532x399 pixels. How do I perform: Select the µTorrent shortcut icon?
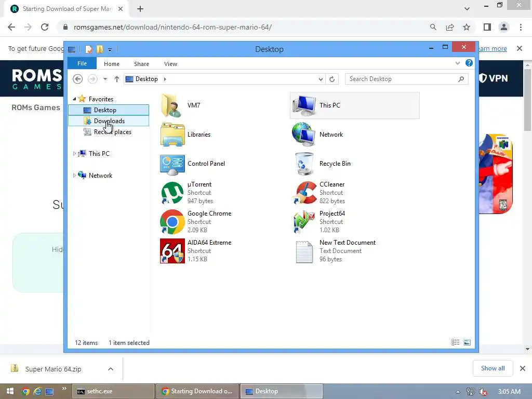172,193
